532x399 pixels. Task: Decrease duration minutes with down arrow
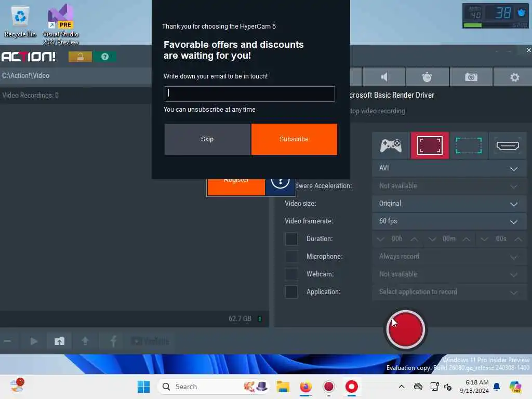[432, 239]
